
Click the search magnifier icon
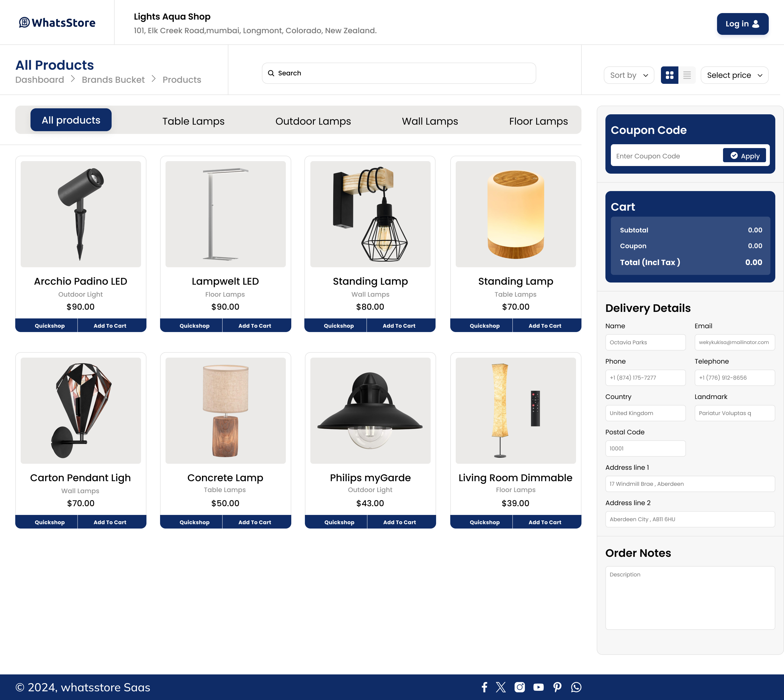(x=271, y=73)
